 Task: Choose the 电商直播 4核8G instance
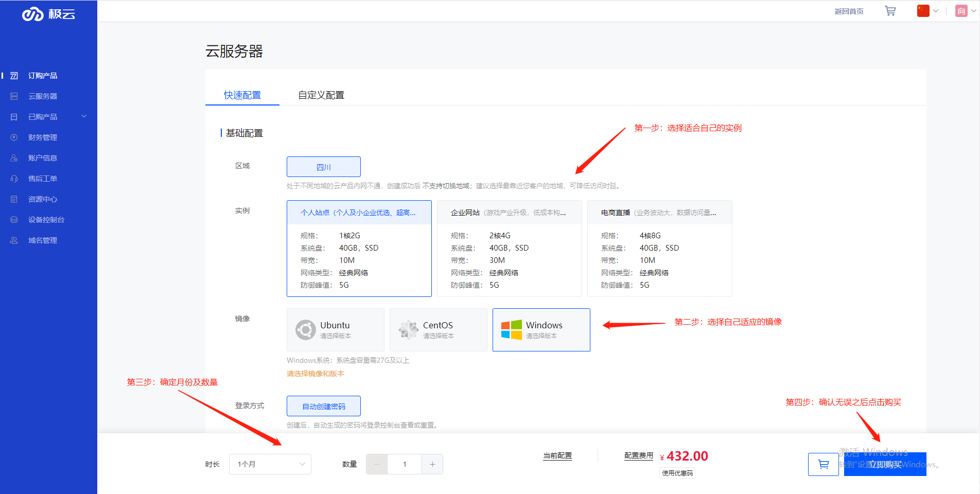click(x=659, y=249)
